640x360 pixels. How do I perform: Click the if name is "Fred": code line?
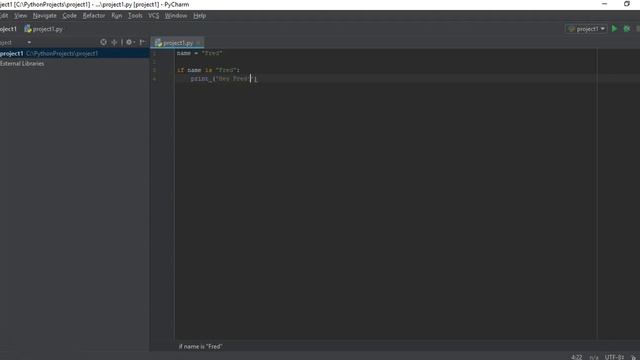pos(208,70)
